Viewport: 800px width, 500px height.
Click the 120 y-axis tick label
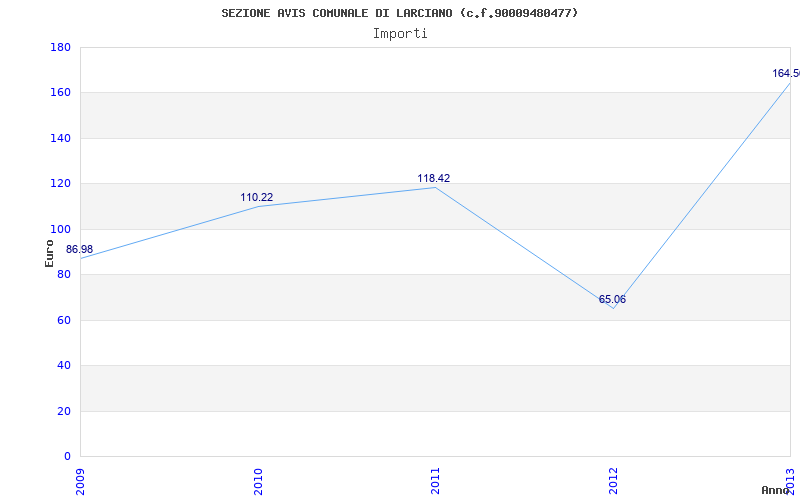(x=60, y=184)
